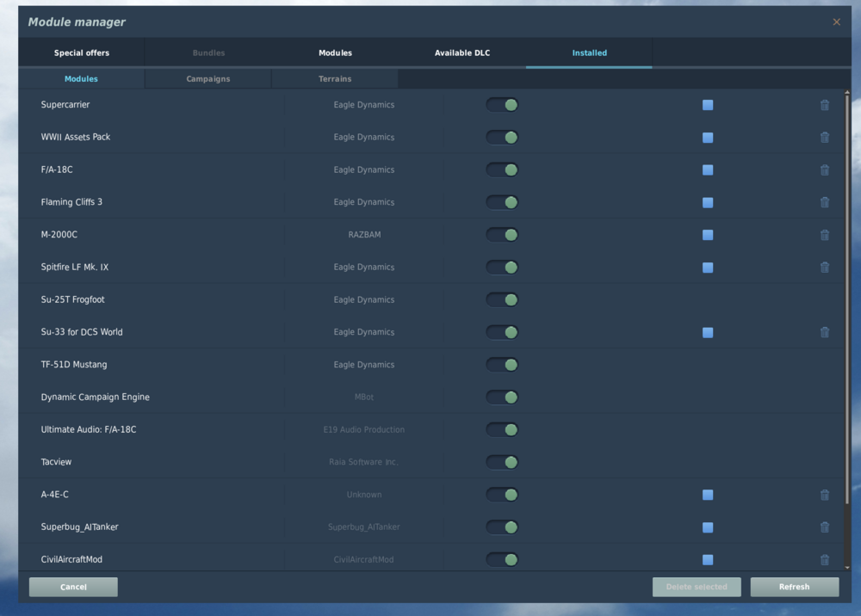The height and width of the screenshot is (616, 861).
Task: Click the Refresh button
Action: (x=794, y=587)
